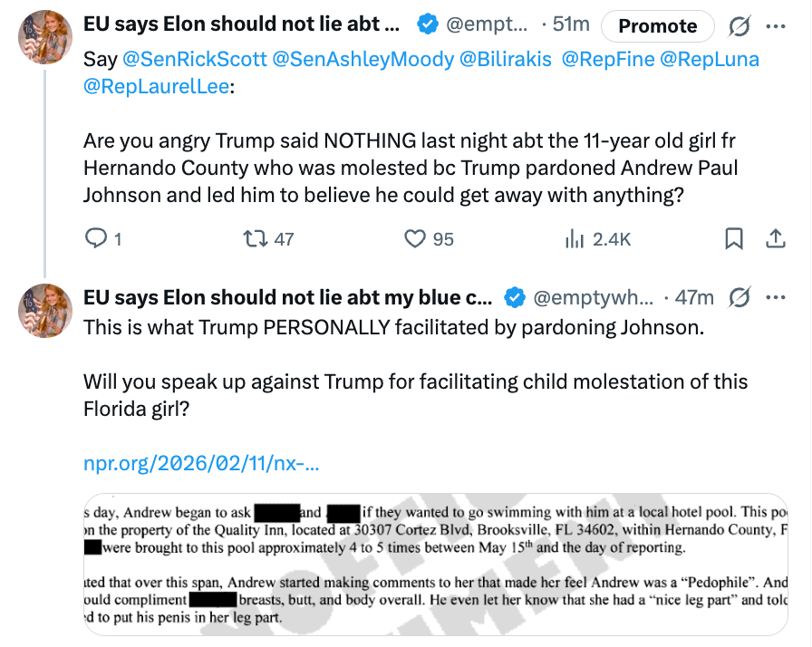View analytics showing 2.4K views

click(575, 238)
